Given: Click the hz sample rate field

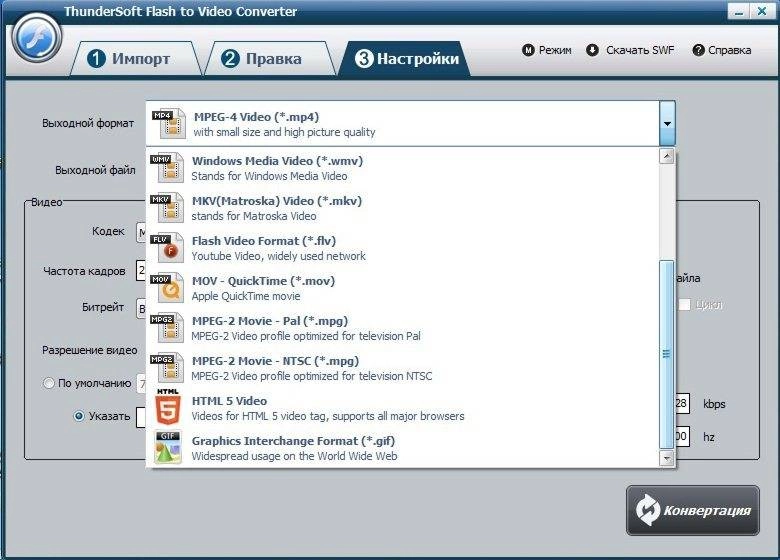Looking at the screenshot, I should pos(682,437).
